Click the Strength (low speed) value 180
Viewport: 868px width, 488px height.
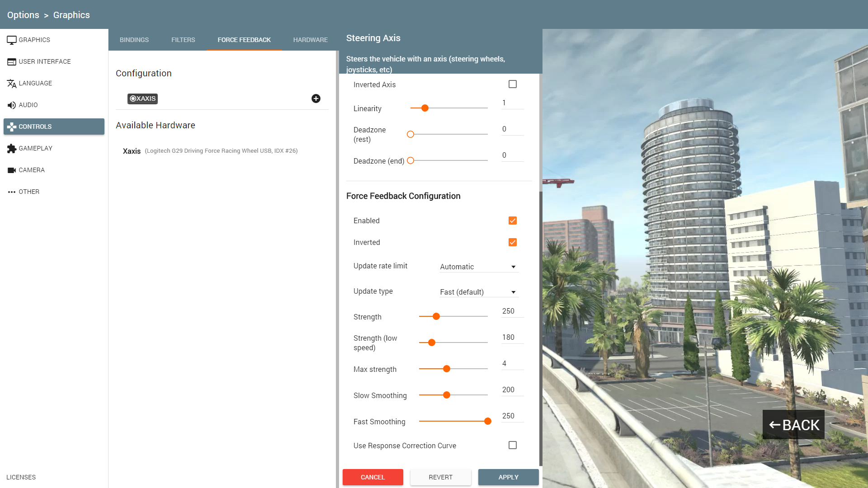513,338
